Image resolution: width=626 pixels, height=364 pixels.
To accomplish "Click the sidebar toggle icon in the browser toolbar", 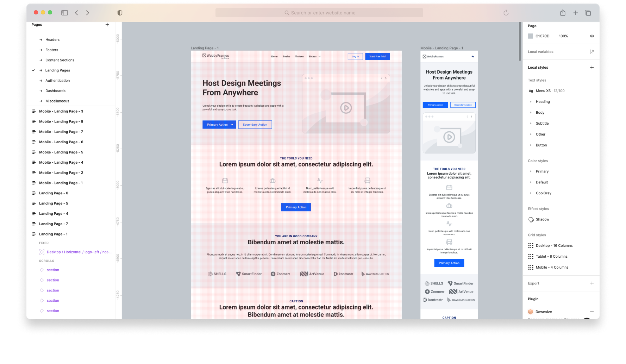I will (64, 12).
